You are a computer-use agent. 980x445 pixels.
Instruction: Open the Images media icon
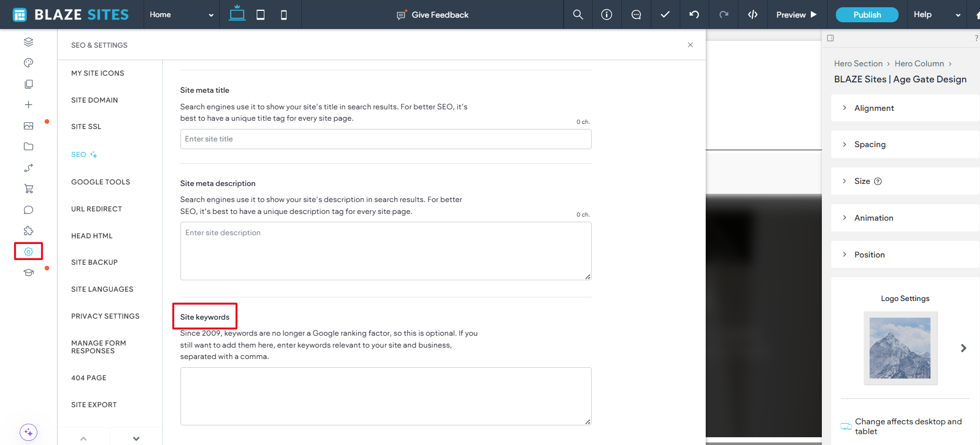[x=29, y=126]
